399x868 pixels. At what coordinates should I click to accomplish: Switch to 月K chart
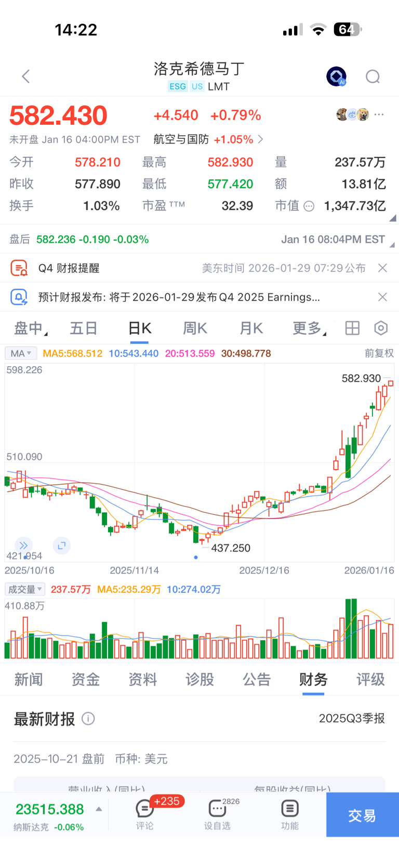pos(251,328)
